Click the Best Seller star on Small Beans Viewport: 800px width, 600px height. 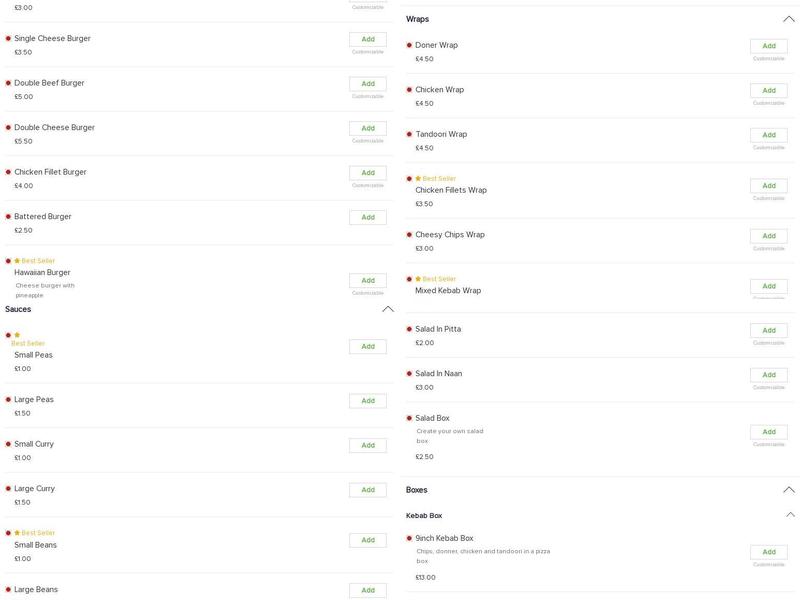(17, 533)
